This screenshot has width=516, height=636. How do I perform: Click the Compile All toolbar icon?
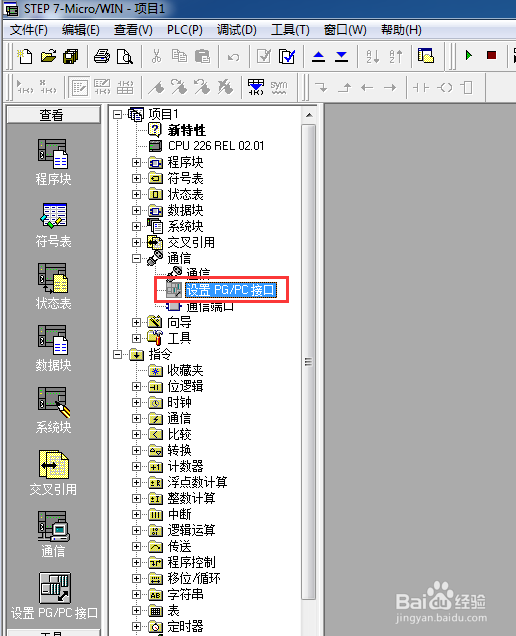[287, 56]
